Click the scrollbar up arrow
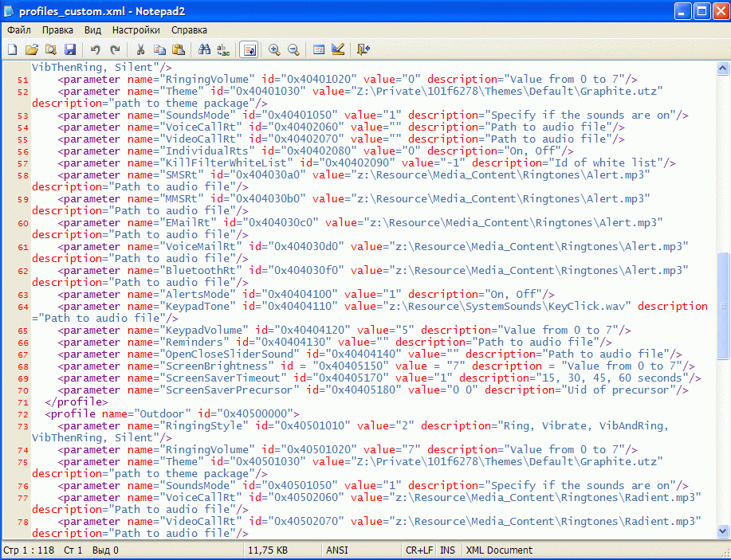This screenshot has height=560, width=731. pyautogui.click(x=722, y=69)
